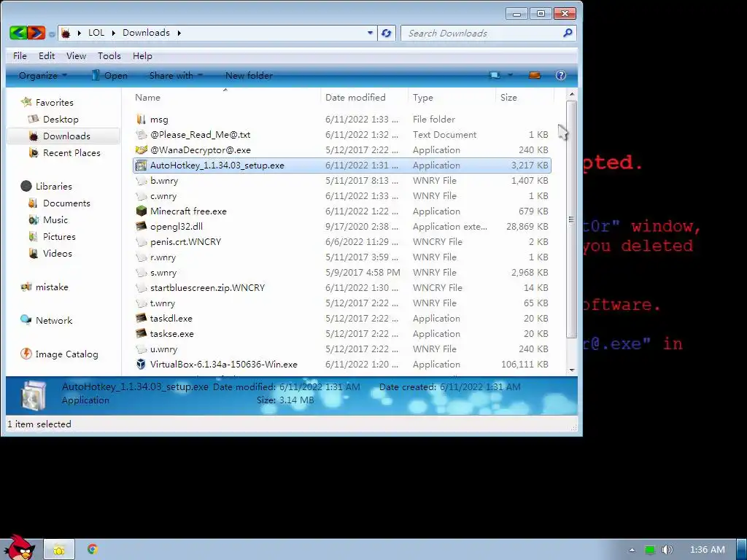
Task: Select the r.wnry file
Action: coord(163,257)
